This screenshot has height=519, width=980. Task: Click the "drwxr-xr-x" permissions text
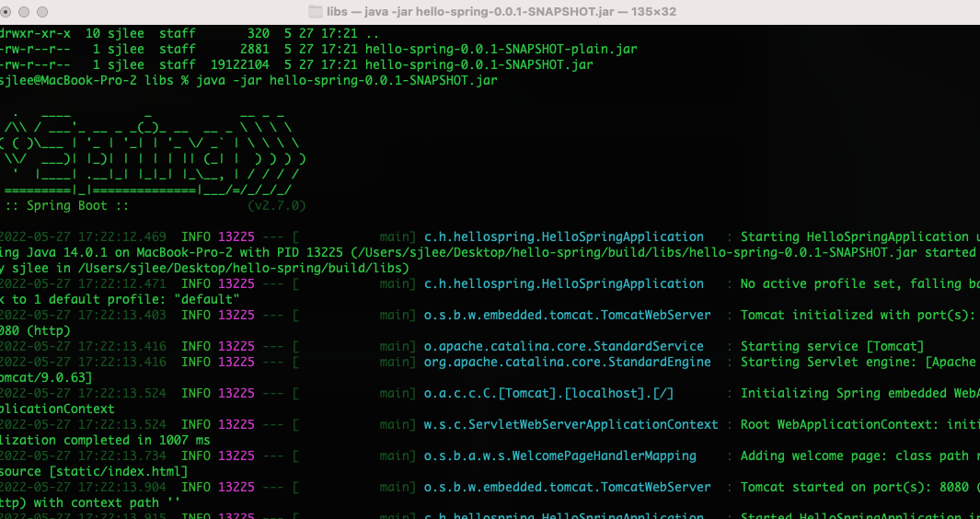tap(34, 33)
